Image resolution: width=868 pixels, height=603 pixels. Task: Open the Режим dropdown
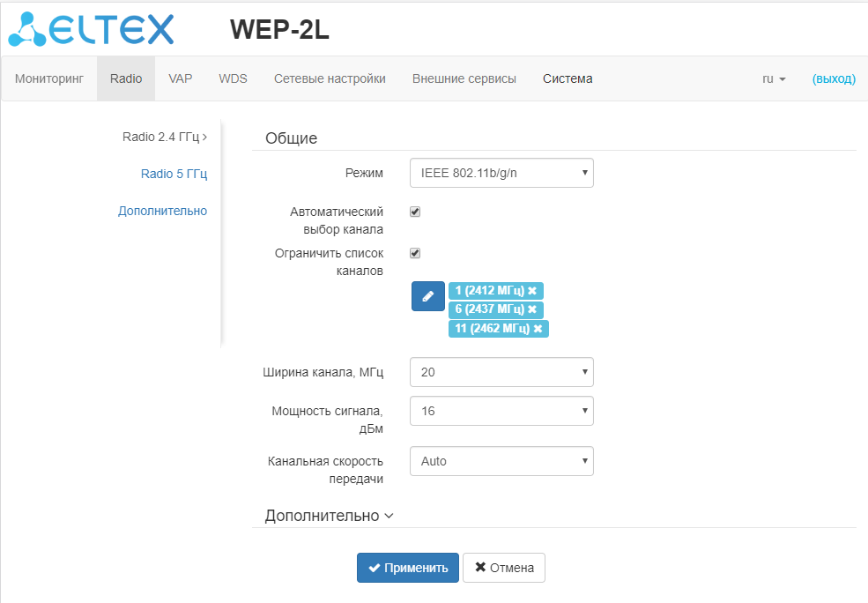point(501,173)
